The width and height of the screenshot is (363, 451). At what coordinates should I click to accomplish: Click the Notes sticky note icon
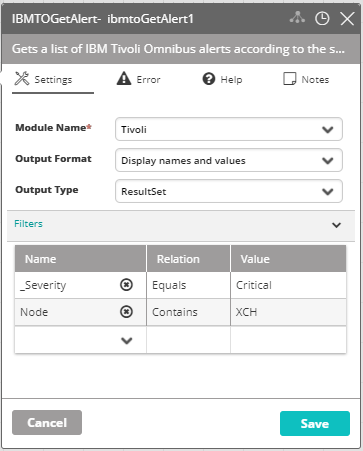(x=289, y=79)
